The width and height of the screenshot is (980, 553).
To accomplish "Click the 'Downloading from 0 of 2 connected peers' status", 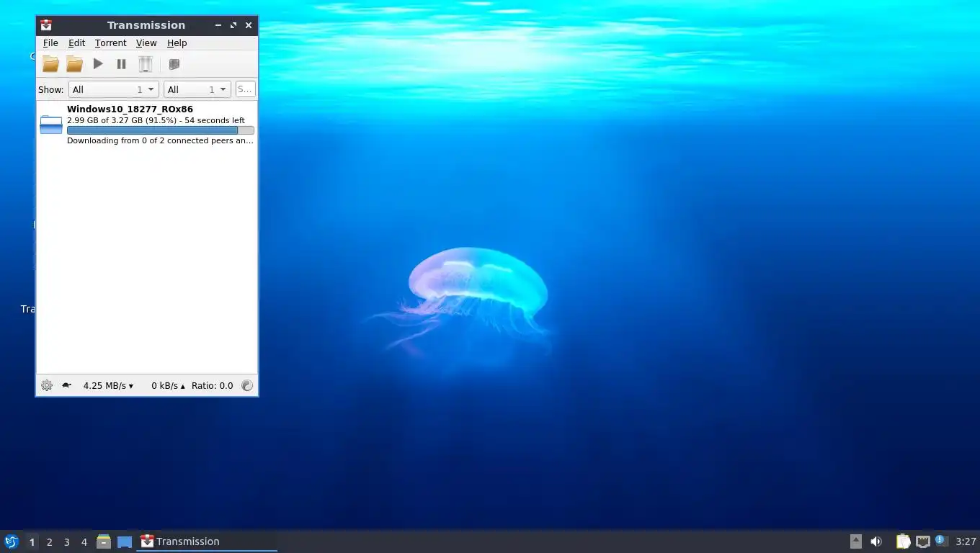I will 160,140.
